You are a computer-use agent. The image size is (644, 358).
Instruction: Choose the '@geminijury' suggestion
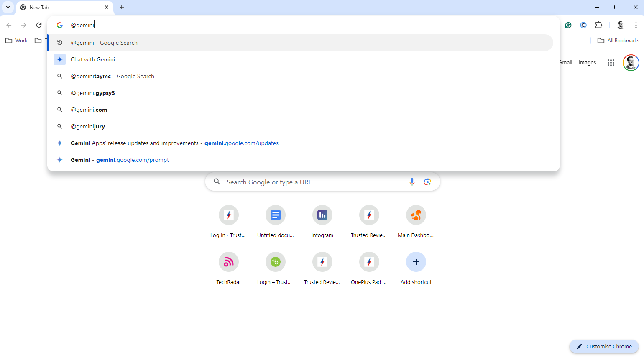[x=301, y=126]
